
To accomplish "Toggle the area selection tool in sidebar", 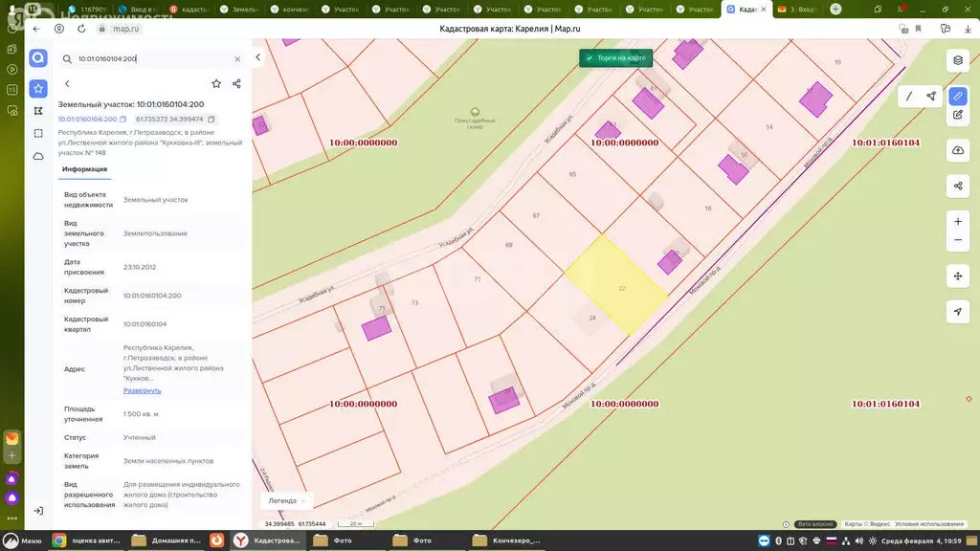I will click(38, 133).
